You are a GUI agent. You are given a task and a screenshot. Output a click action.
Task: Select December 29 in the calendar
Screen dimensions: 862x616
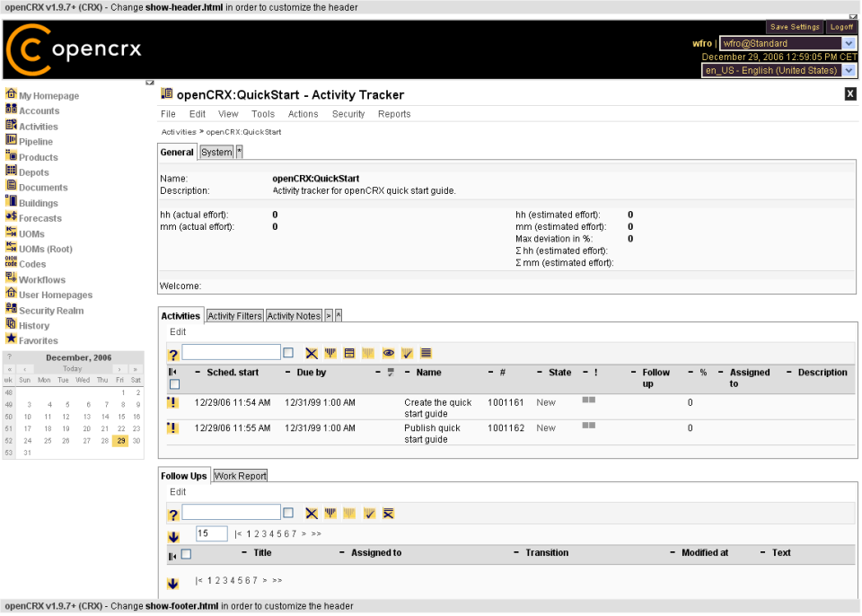120,441
